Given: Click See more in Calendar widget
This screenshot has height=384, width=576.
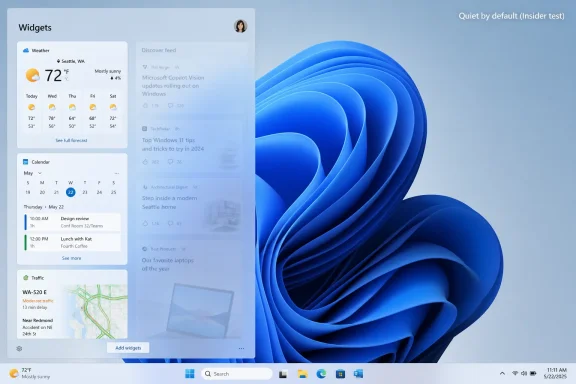Looking at the screenshot, I should (x=71, y=258).
